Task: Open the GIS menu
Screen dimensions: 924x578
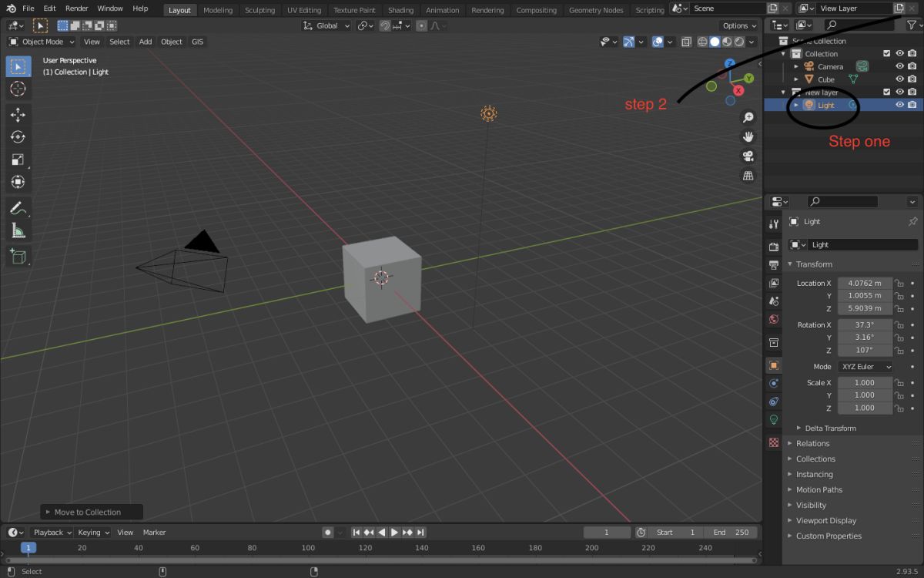Action: pos(198,42)
